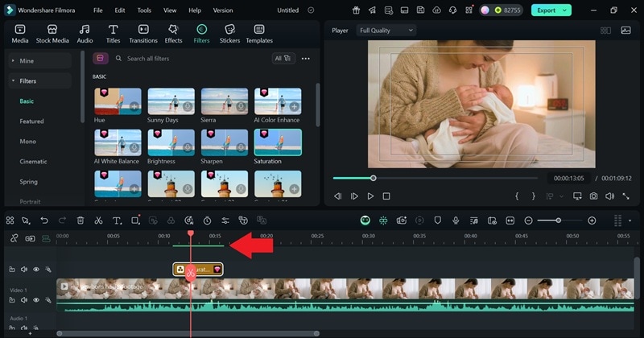Zoom out the timeline with minus
This screenshot has height=338, width=644.
tap(529, 221)
